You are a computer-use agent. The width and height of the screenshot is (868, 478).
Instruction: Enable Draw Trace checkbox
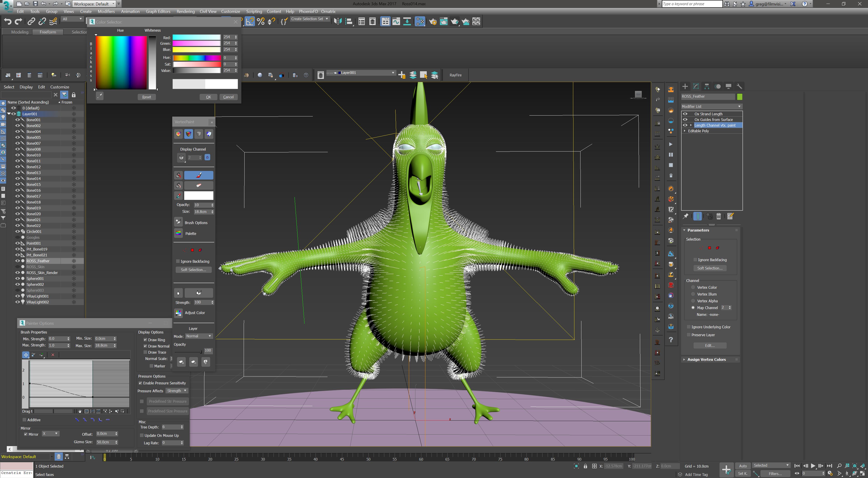[146, 352]
